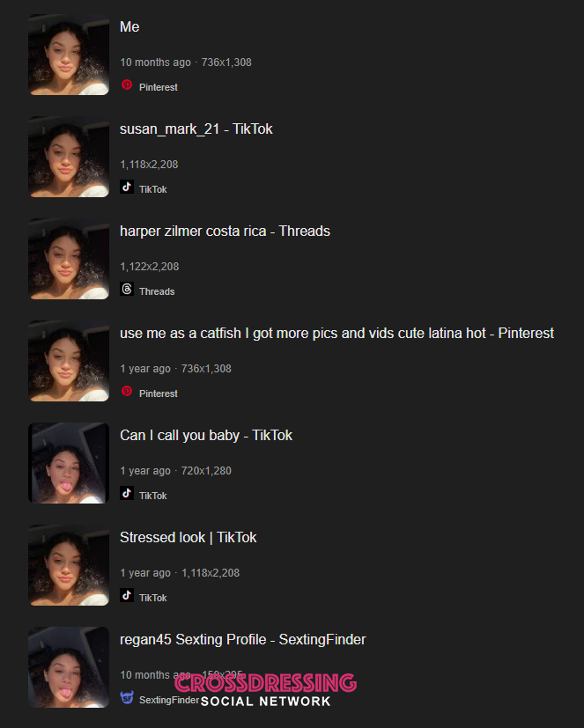
Task: Click the TikTok icon under 'Stressed look'
Action: 127,595
